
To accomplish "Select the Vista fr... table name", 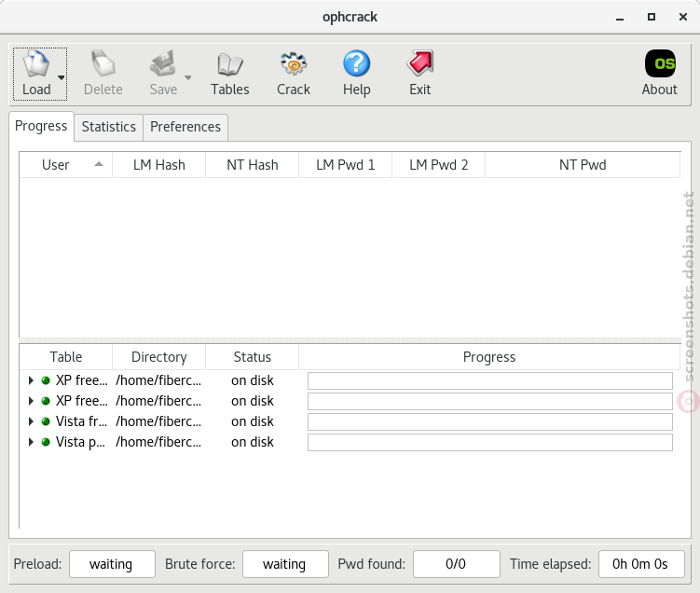I will point(81,421).
